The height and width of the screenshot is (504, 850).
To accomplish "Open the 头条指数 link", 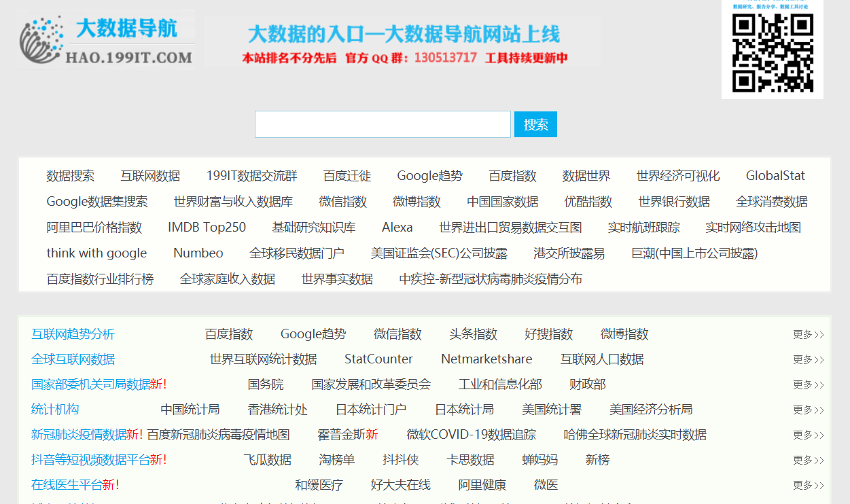I will coord(474,334).
